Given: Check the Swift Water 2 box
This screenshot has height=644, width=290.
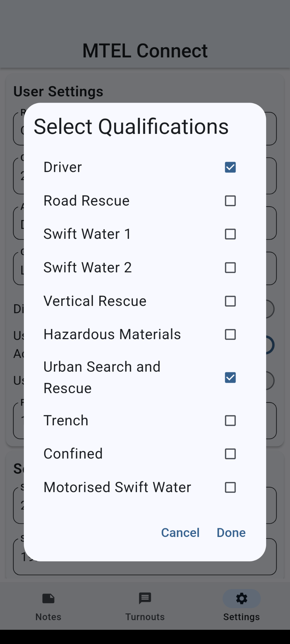Looking at the screenshot, I should click(x=230, y=268).
